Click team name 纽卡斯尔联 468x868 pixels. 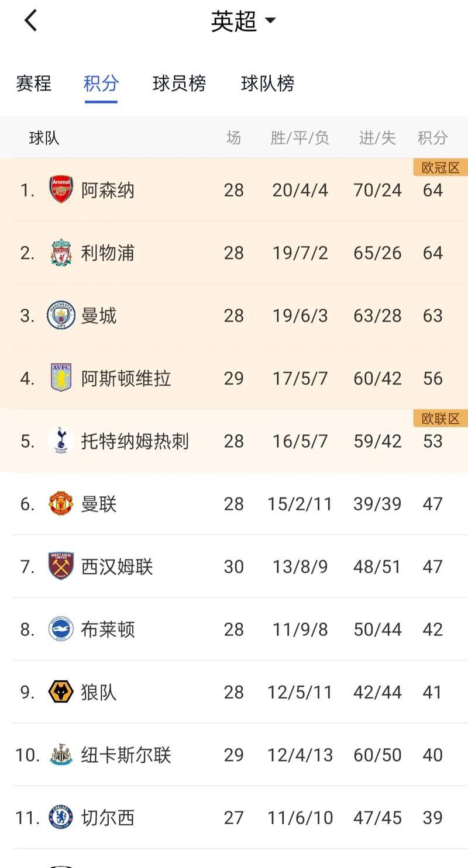coord(126,755)
